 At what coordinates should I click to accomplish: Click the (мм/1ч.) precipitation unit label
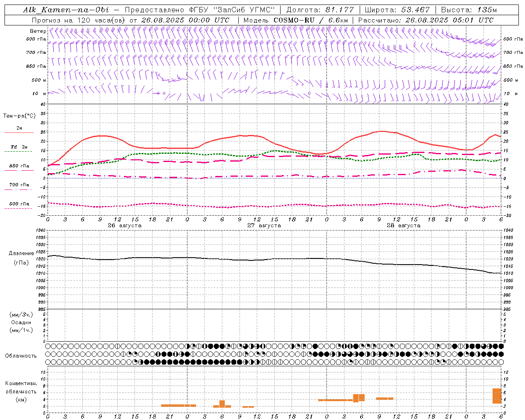coord(21,330)
